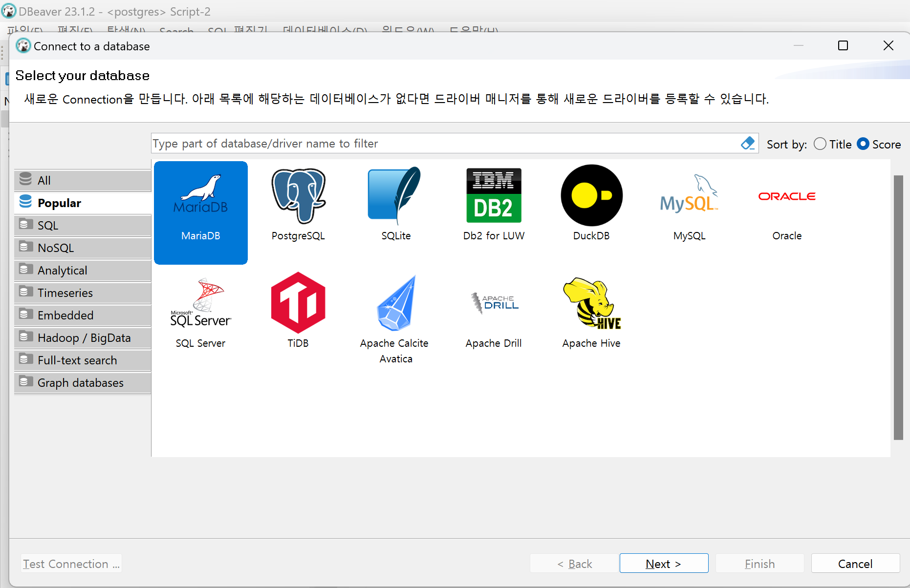Open the Timeseries category
The image size is (910, 588).
pos(83,293)
